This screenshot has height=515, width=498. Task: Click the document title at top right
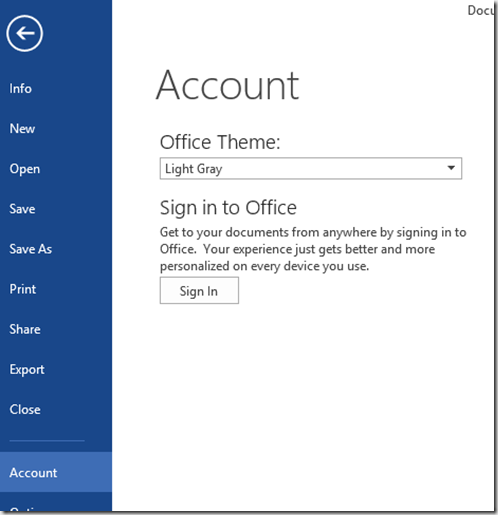[x=481, y=10]
